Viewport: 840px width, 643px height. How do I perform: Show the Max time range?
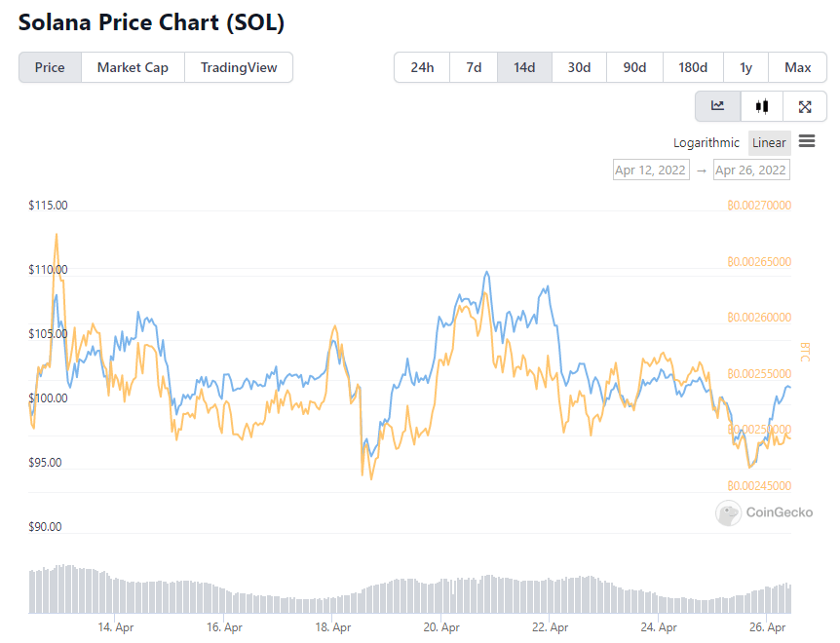pyautogui.click(x=797, y=67)
